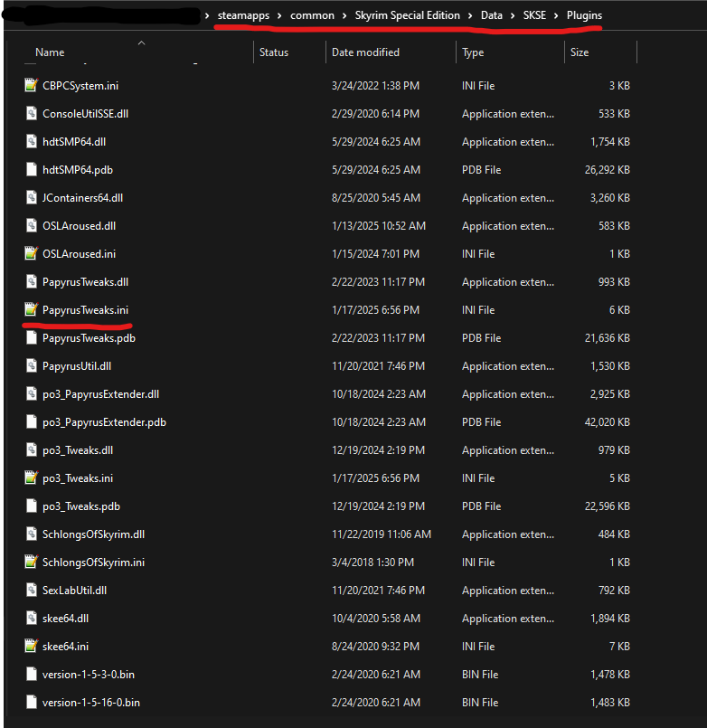707x728 pixels.
Task: Expand the chevron after steamapps breadcrumb
Action: pos(279,15)
